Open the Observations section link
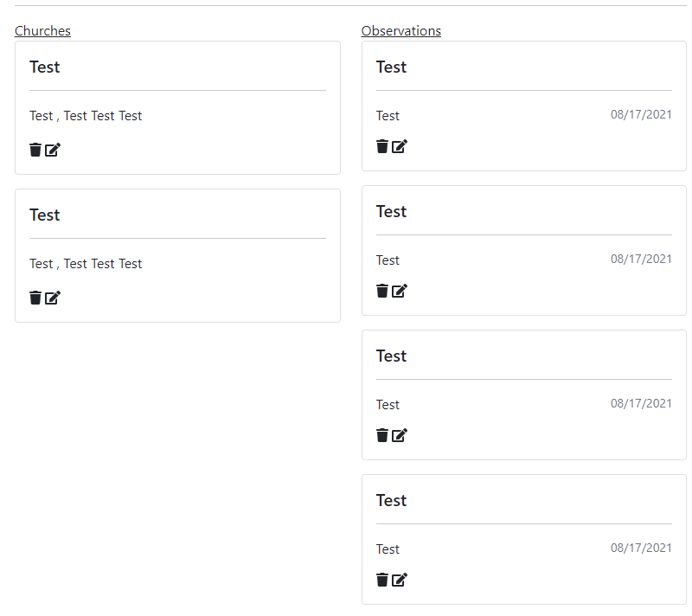 click(401, 30)
